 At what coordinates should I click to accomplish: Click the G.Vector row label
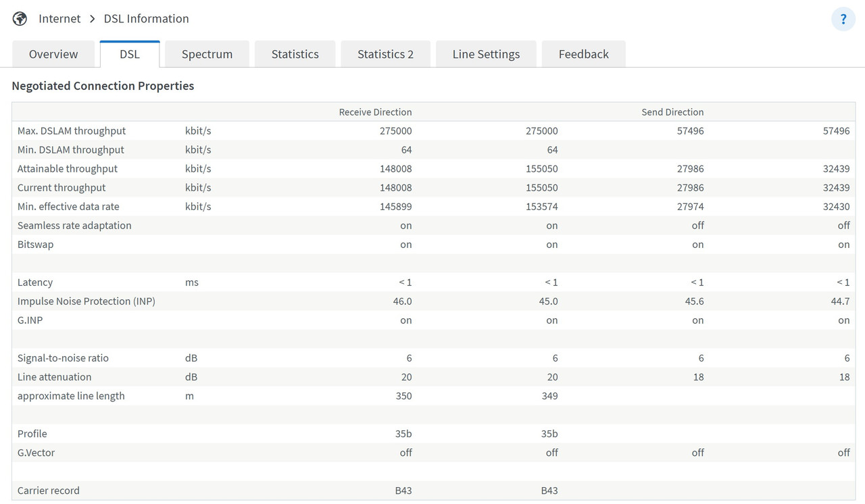coord(36,453)
